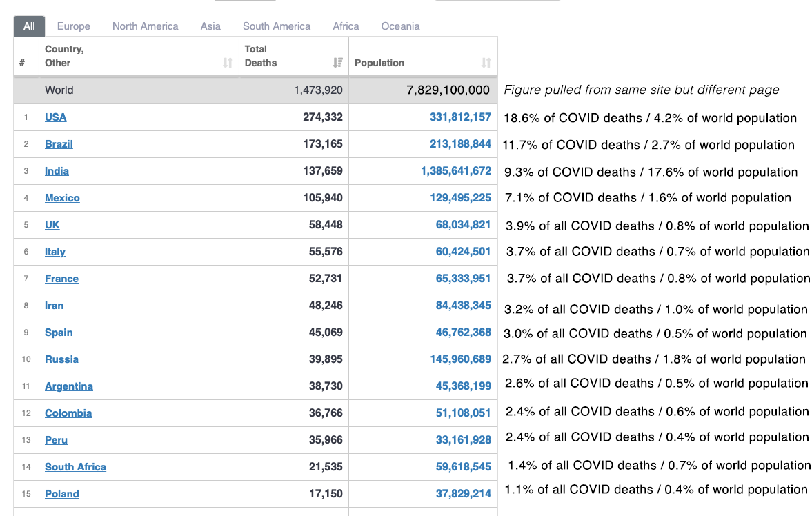Sort table by Country column sort icon
This screenshot has height=516, width=812.
coord(228,63)
